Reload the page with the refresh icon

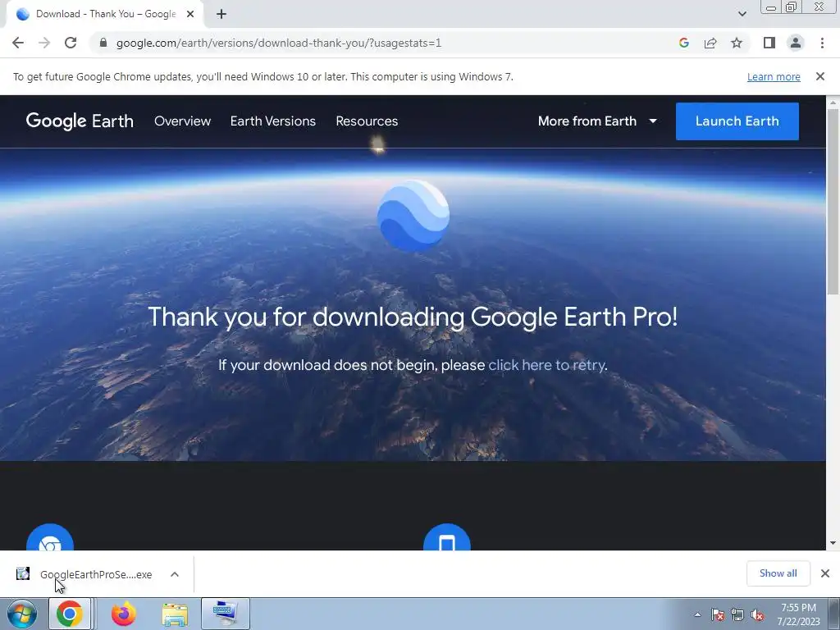tap(71, 43)
